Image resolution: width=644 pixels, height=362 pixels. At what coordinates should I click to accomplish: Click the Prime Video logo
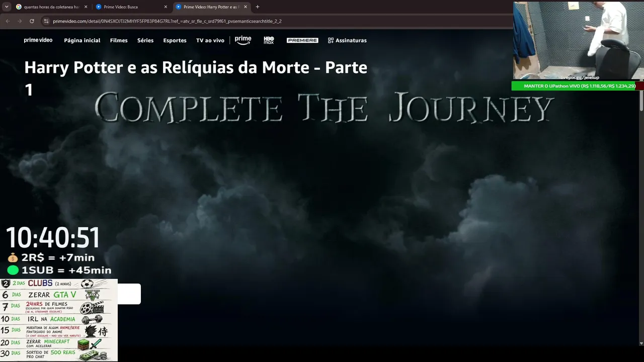pyautogui.click(x=38, y=40)
